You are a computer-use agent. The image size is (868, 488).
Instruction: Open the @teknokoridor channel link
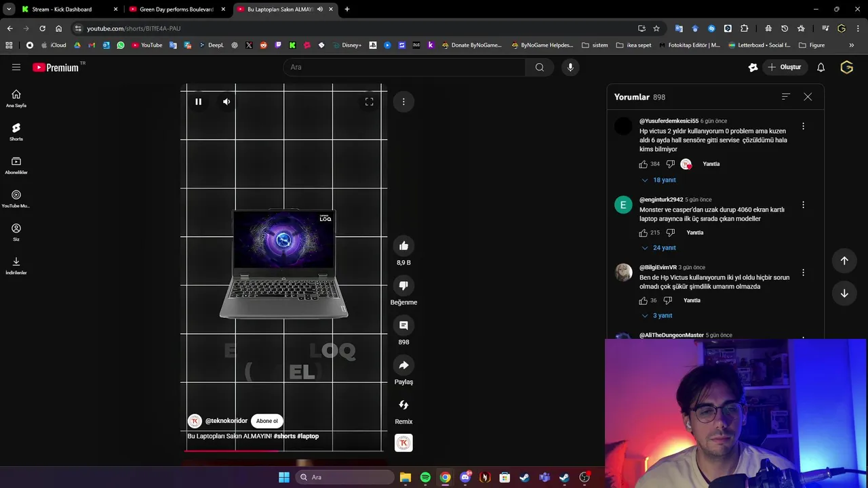point(226,421)
